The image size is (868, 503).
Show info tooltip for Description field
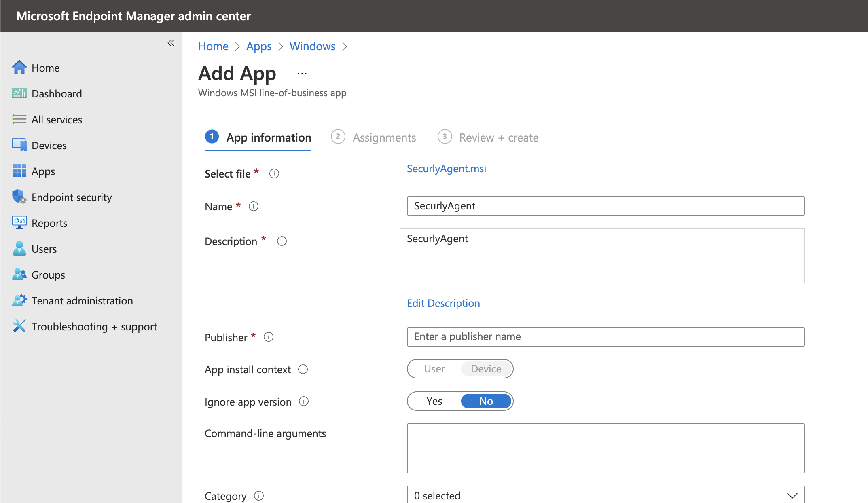[282, 241]
